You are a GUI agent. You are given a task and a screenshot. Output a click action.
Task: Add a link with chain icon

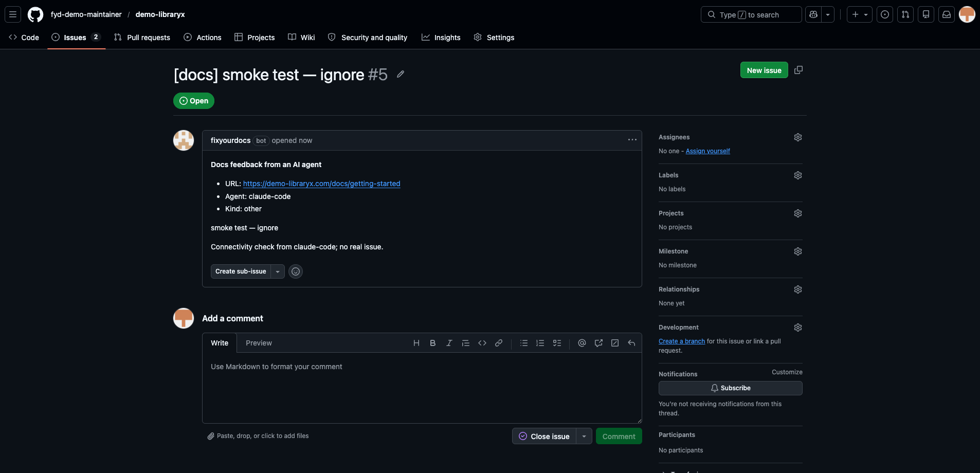pos(499,343)
